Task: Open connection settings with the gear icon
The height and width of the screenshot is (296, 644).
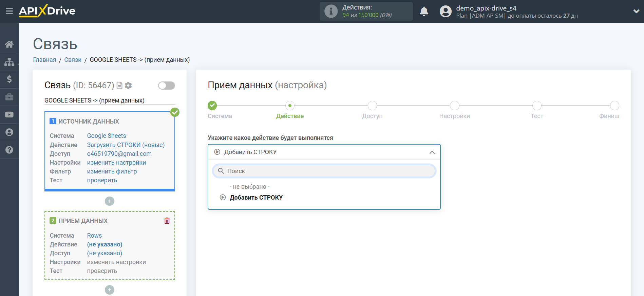Action: pyautogui.click(x=128, y=86)
